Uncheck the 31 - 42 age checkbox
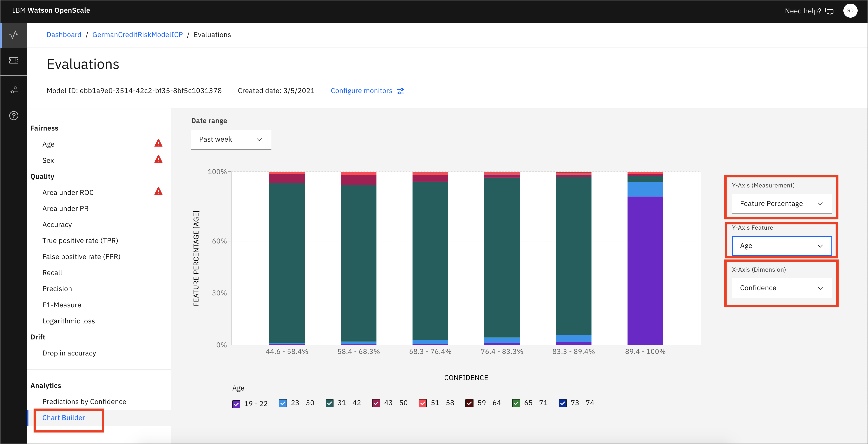Image resolution: width=868 pixels, height=444 pixels. pos(329,403)
